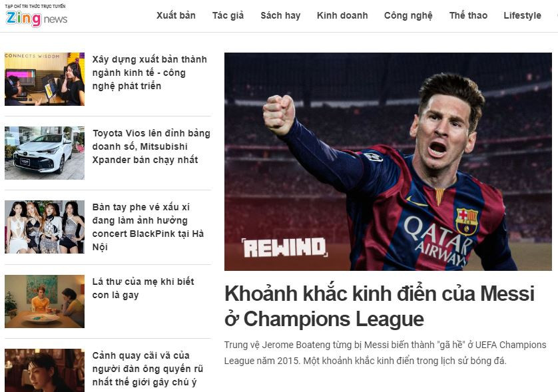Screen dimensions: 558x392
Task: Click the BlackPink group photo thumbnail
Action: (45, 227)
